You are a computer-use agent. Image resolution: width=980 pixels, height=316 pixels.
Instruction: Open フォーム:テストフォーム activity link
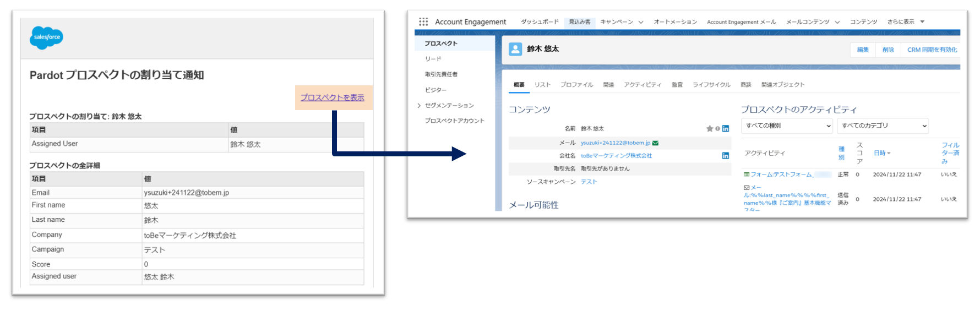[782, 175]
